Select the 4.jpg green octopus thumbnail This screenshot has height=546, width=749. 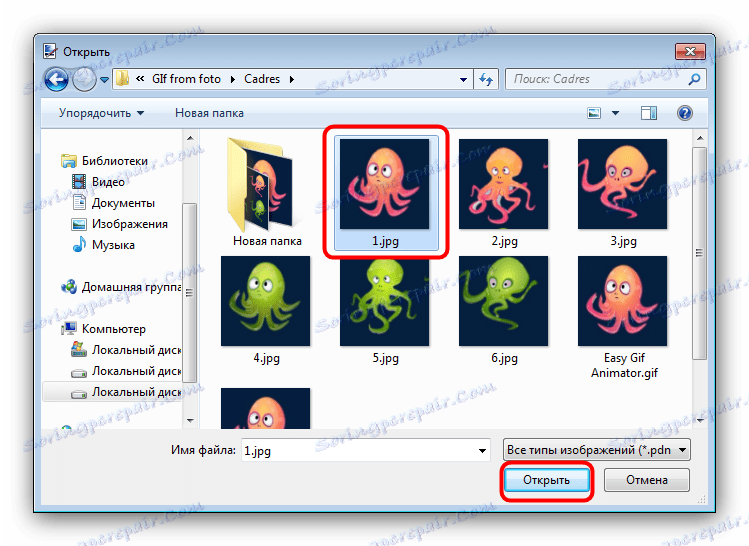coord(266,301)
